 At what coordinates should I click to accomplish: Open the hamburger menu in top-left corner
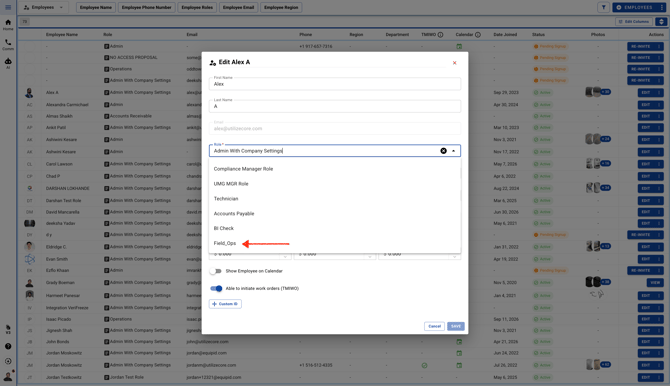pos(8,7)
